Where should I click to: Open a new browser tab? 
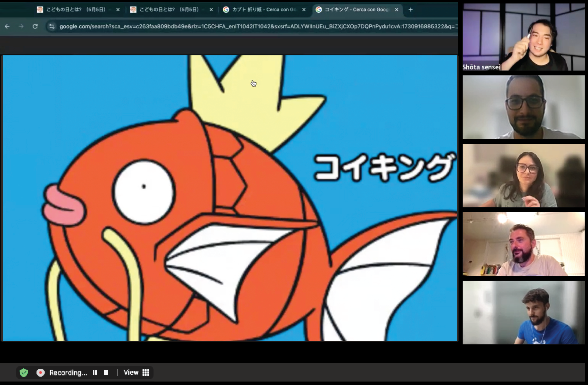pos(410,10)
